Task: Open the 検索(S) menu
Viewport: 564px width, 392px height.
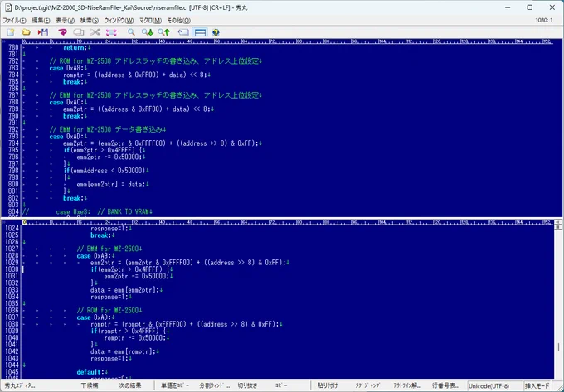Action: point(90,21)
